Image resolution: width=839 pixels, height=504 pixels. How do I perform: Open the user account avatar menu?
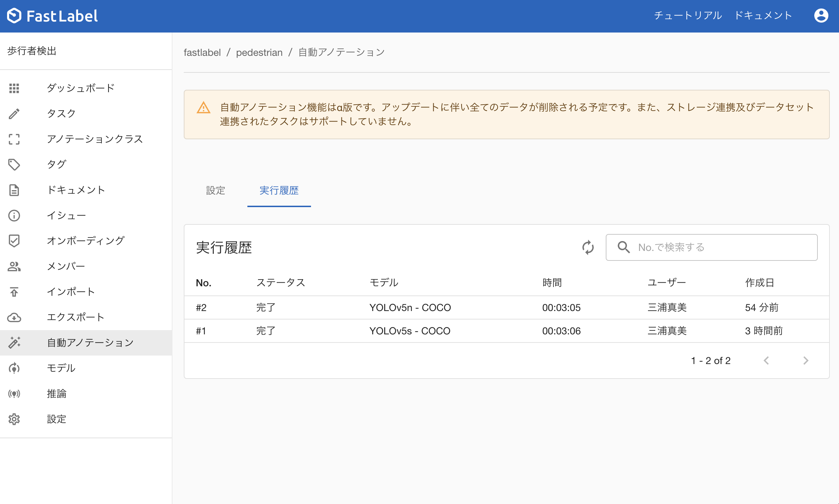pyautogui.click(x=821, y=16)
